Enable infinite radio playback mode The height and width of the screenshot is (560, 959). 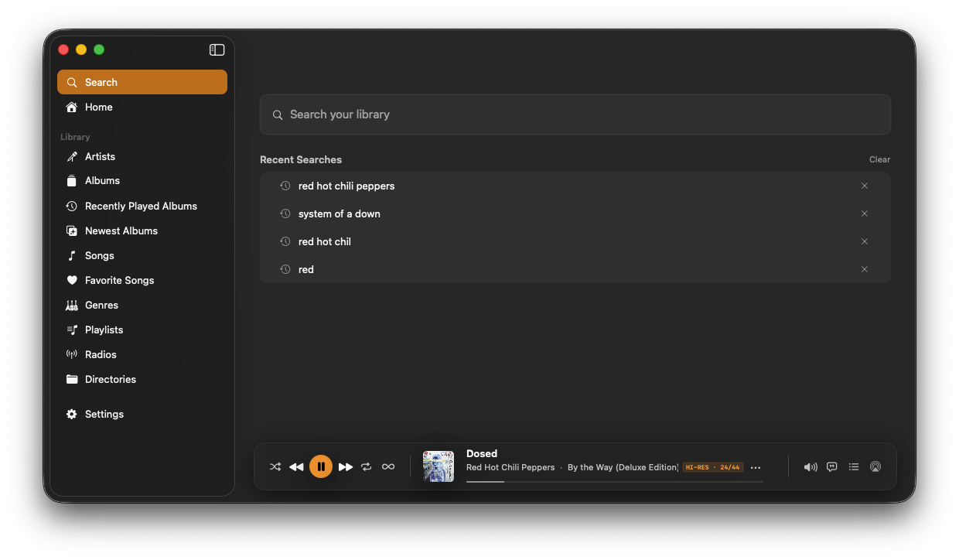pyautogui.click(x=387, y=466)
